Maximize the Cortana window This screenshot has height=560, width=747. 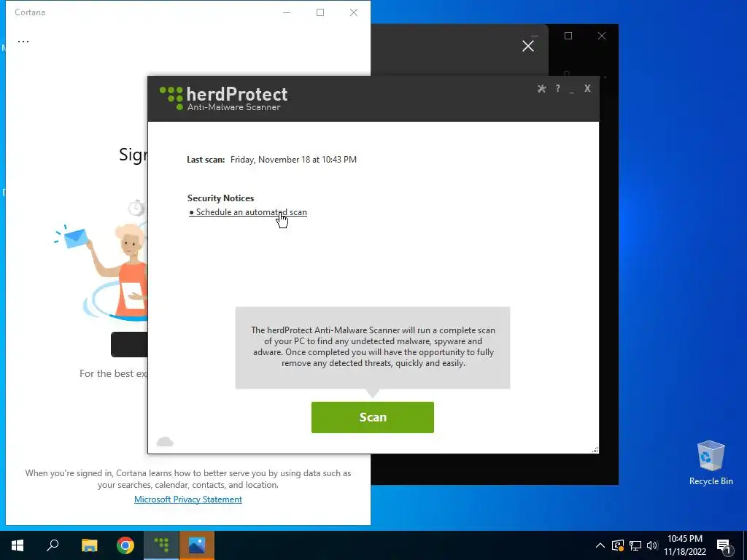point(320,12)
